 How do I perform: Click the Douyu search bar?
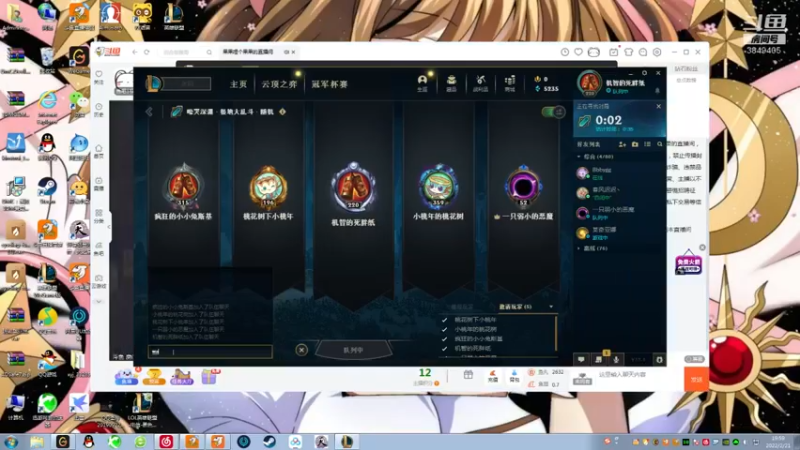[187, 52]
